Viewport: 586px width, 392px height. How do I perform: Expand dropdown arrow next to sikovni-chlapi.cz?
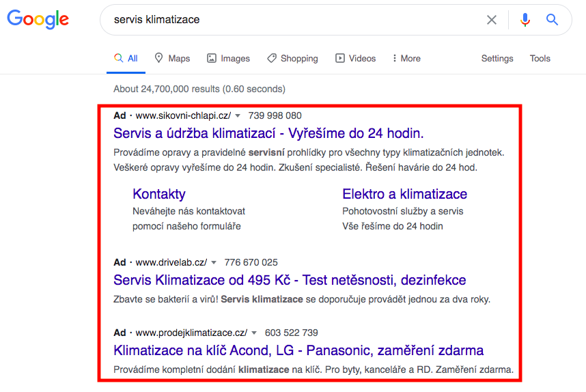pos(238,116)
